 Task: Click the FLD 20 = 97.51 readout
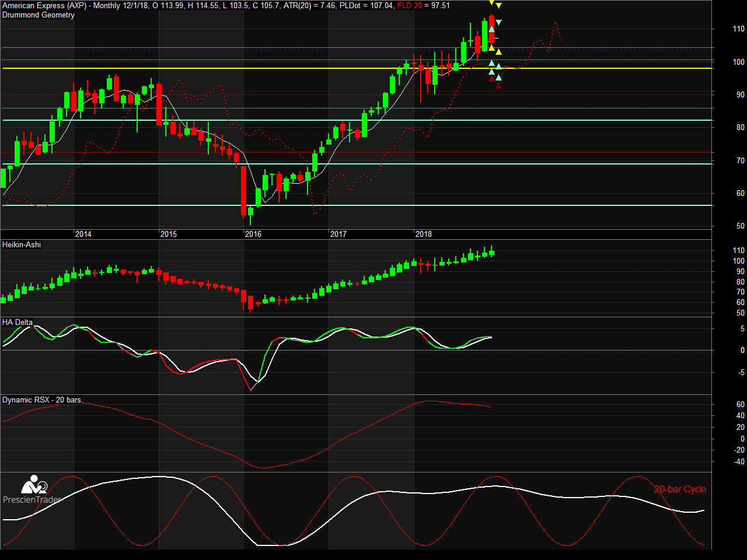point(424,6)
